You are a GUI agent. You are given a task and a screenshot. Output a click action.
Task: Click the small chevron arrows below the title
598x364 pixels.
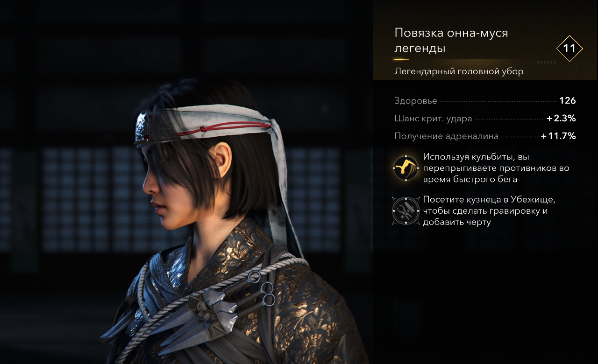[546, 62]
